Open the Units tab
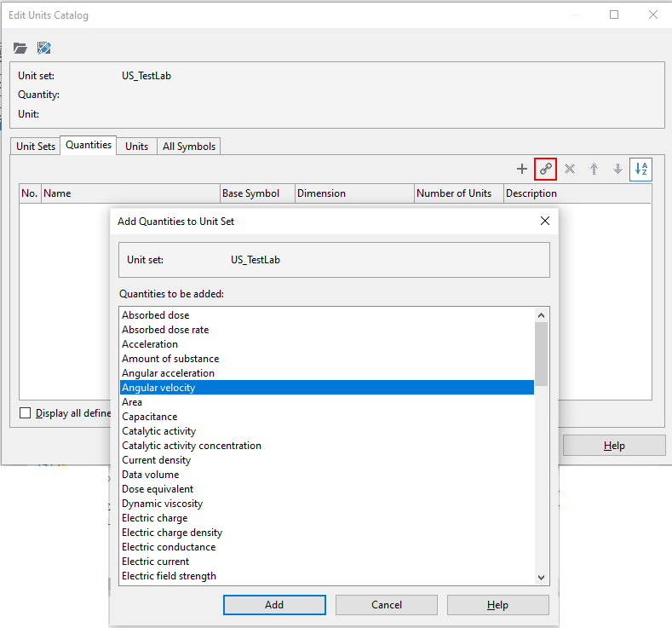Image resolution: width=672 pixels, height=628 pixels. 136,147
